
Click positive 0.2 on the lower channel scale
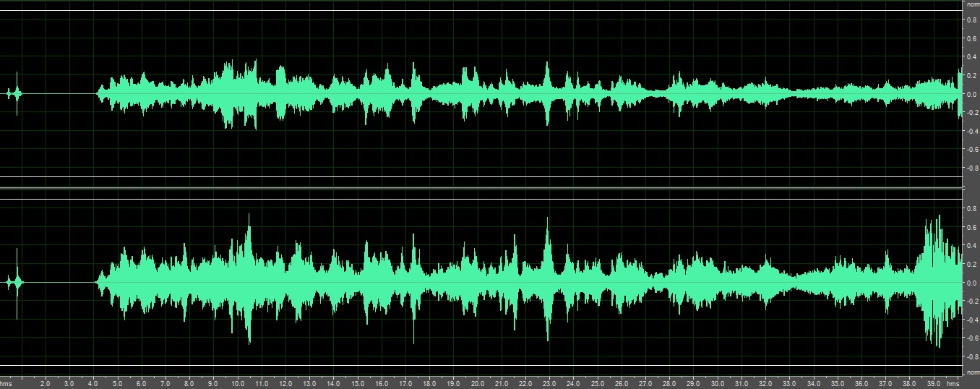point(973,264)
